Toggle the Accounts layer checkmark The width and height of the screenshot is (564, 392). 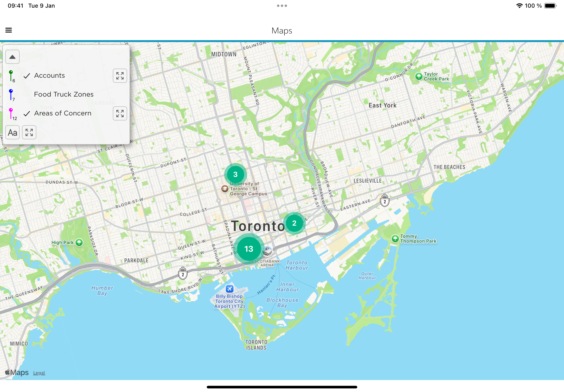(27, 76)
